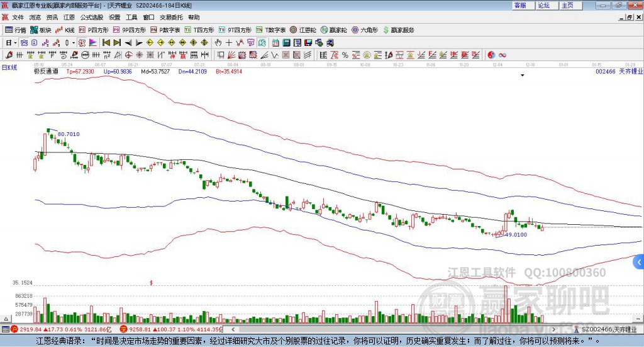The image size is (644, 347).
Task: Select the red pencil drawing tool
Action: pyautogui.click(x=9, y=55)
